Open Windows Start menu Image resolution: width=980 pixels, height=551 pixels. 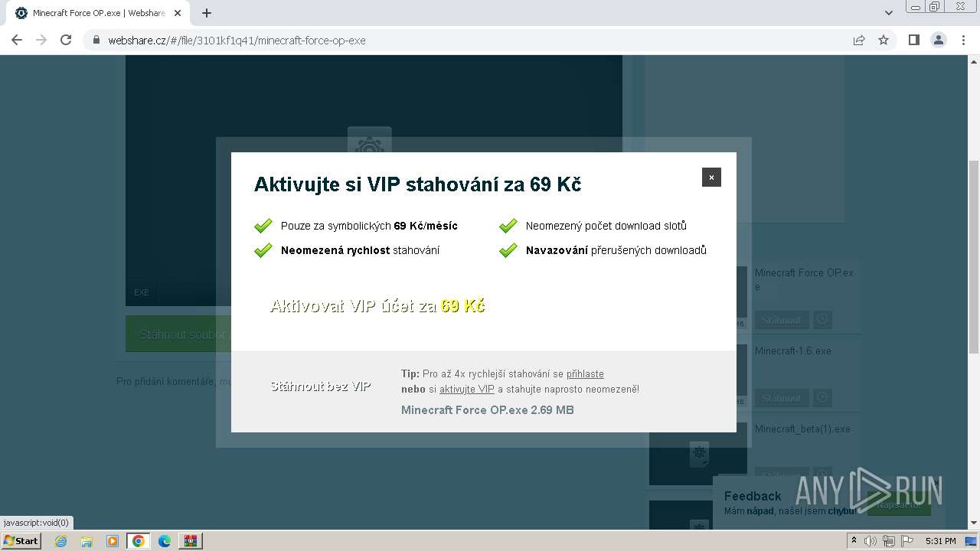[21, 541]
